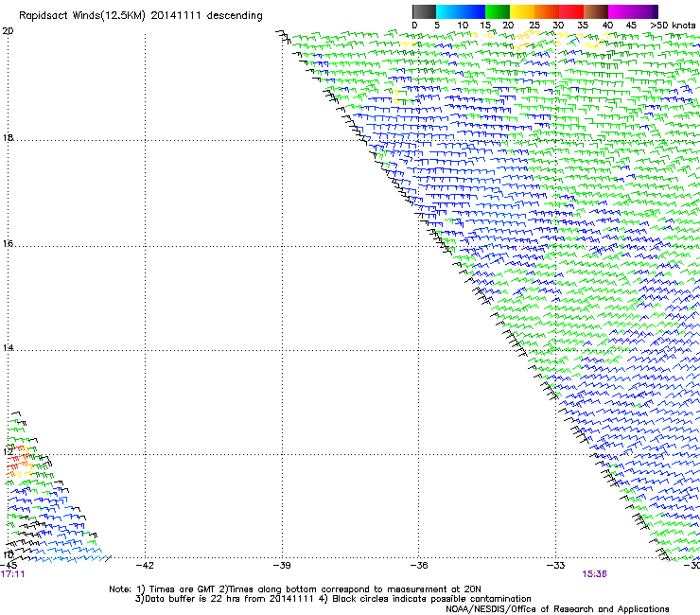Click the legend label '40'
Image resolution: width=700 pixels, height=615 pixels.
click(x=607, y=26)
